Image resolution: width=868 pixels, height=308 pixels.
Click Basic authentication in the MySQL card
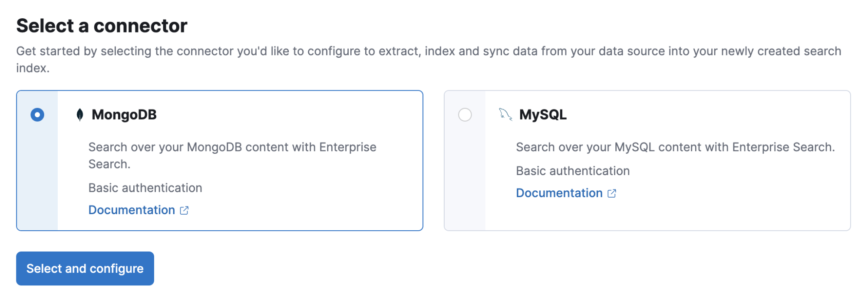(573, 171)
